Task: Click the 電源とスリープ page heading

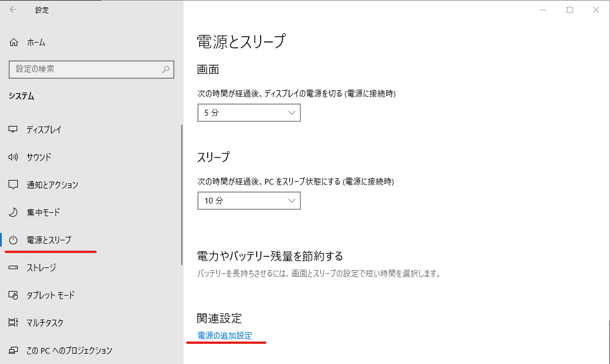Action: coord(241,41)
